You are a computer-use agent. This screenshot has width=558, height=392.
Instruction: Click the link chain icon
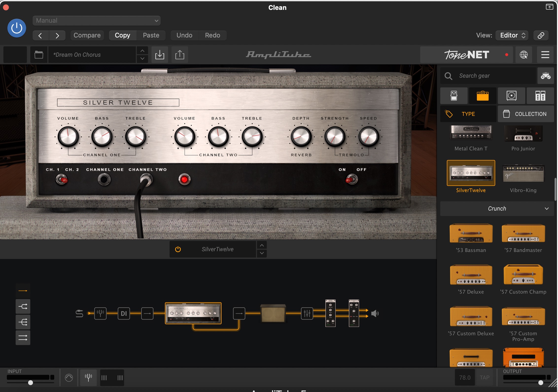click(x=541, y=36)
